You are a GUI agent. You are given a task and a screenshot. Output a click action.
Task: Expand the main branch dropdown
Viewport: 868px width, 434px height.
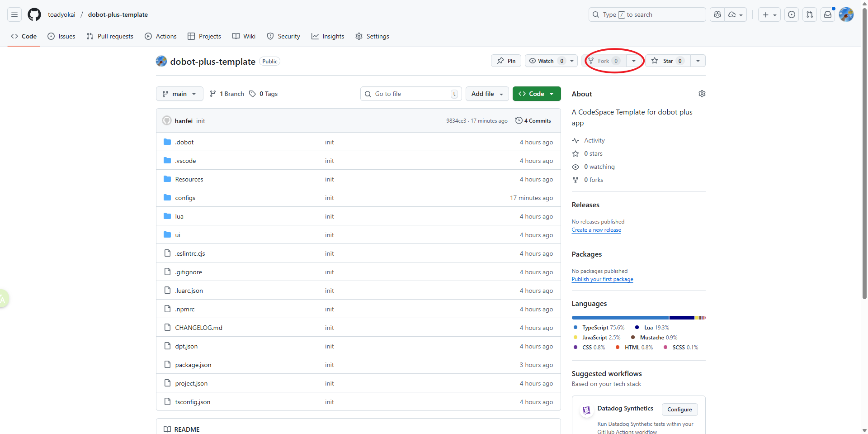[179, 94]
